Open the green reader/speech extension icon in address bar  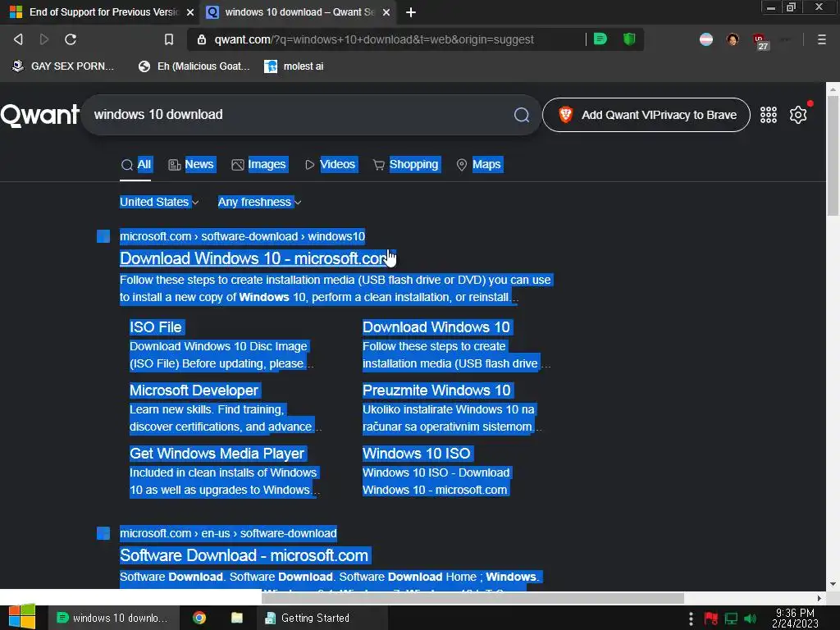(600, 39)
